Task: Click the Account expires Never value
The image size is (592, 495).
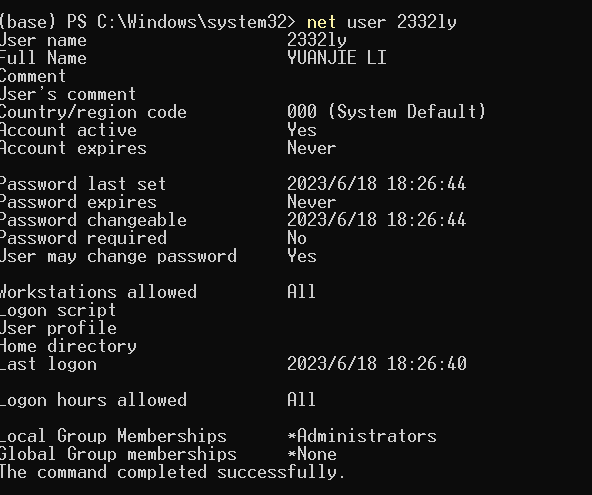Action: tap(311, 148)
